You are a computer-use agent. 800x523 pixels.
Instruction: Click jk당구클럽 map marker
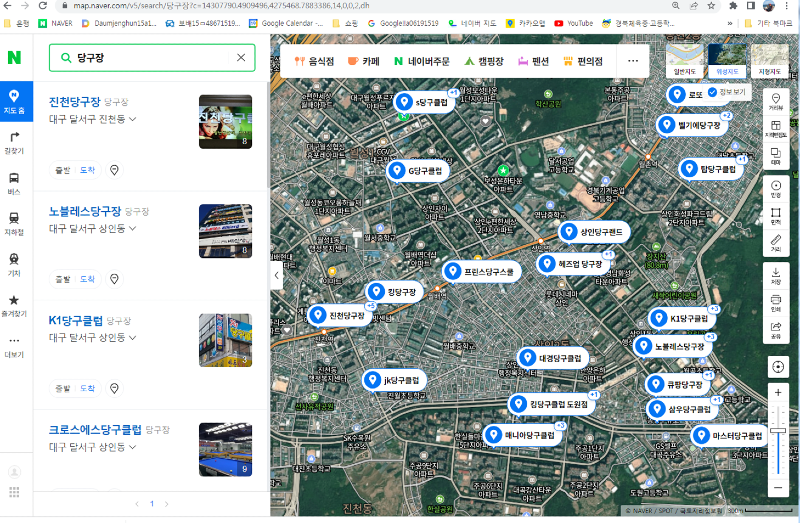(x=394, y=380)
